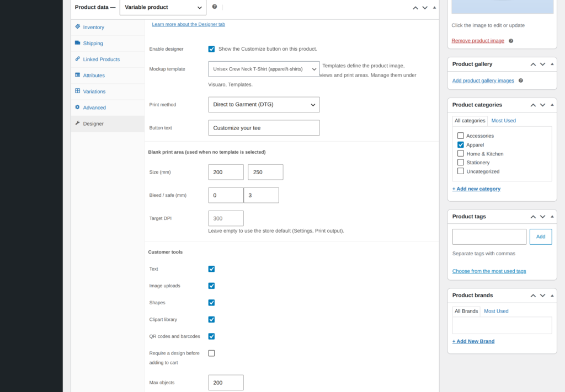Click Add New Brand link

coord(473,341)
